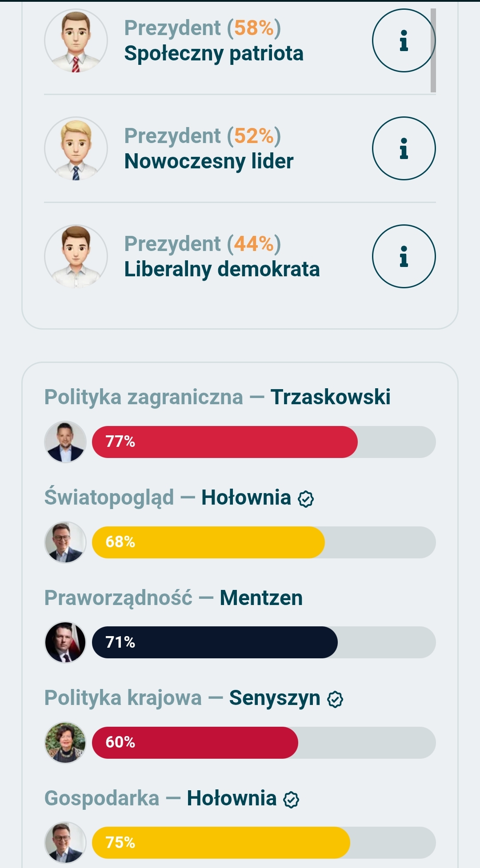
Task: Click verified badge beside Gospodarka Hołownia
Action: pyautogui.click(x=292, y=800)
